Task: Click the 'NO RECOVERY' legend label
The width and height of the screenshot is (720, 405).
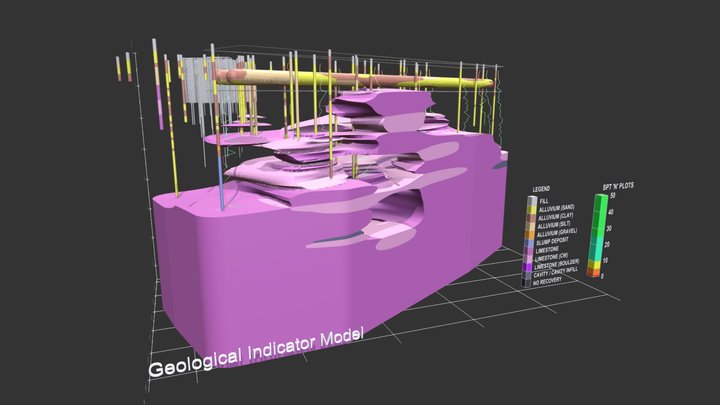Action: 547,281
